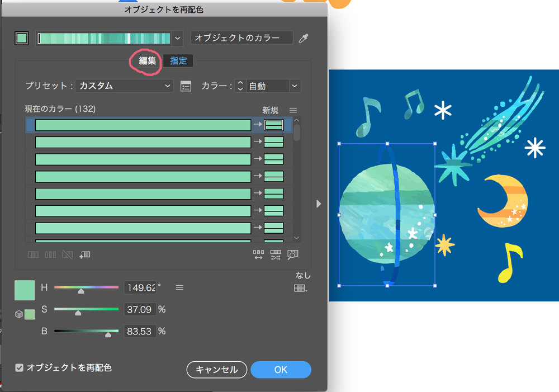Click the color list scroll up arrow
Screen dimensions: 559x392
[297, 121]
